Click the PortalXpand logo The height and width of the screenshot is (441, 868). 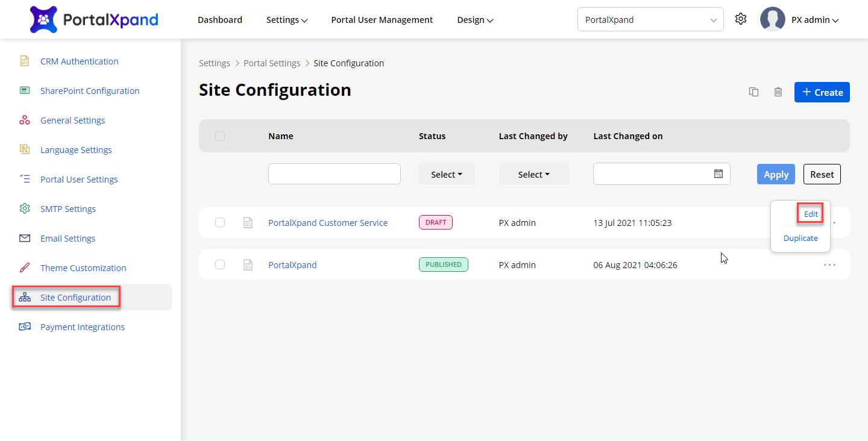coord(94,19)
